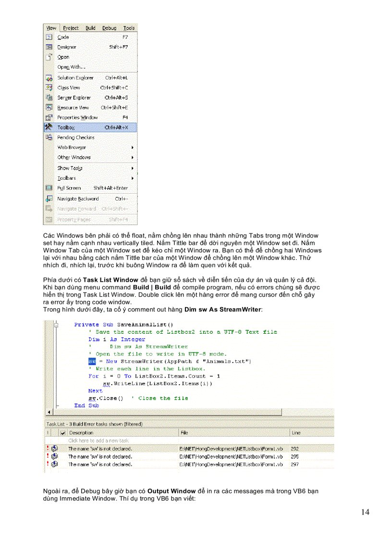This screenshot has height=540, width=392.
Task: Select the Navigate Backward icon
Action: [x=49, y=198]
